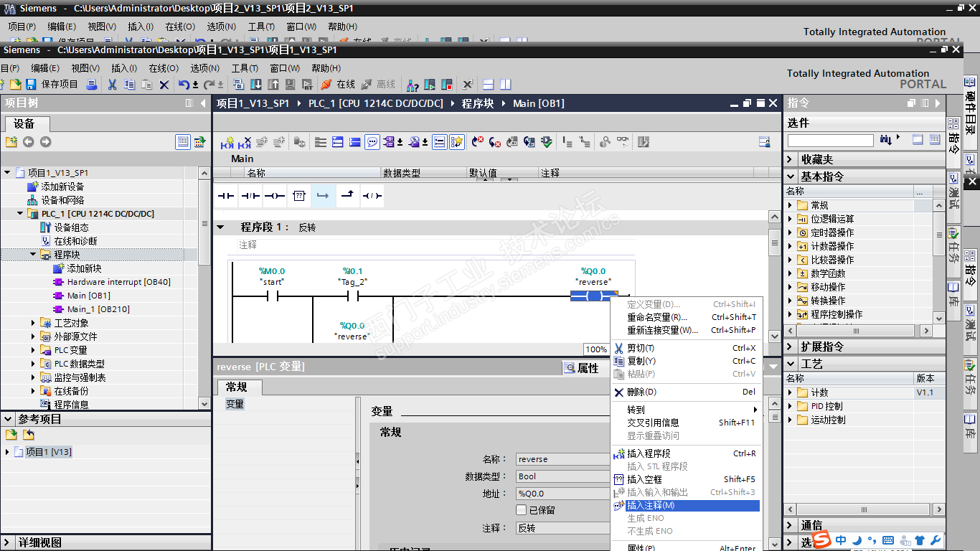Screen dimensions: 980x551
Task: Click the 名称 field containing reverse
Action: pos(562,459)
